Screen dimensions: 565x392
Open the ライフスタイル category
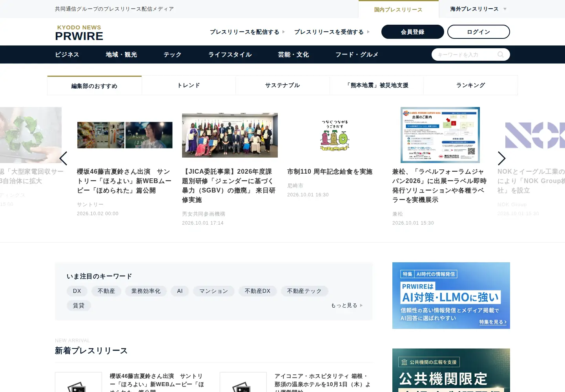tap(230, 54)
